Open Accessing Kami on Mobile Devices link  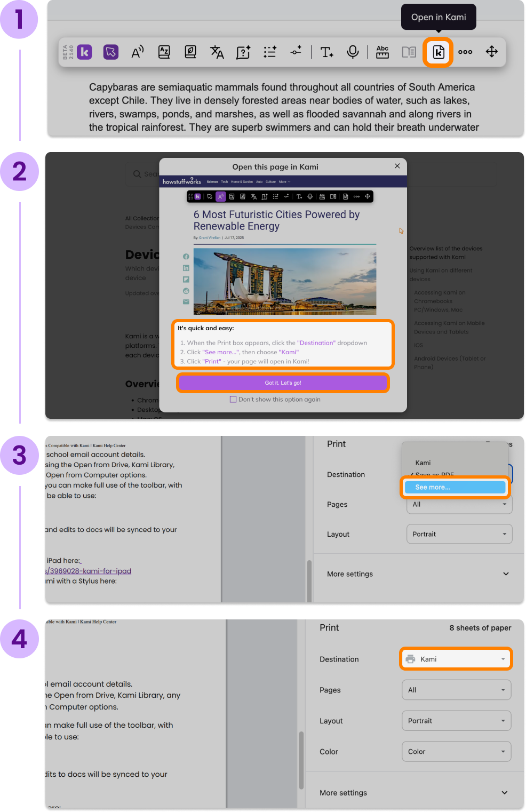(449, 327)
